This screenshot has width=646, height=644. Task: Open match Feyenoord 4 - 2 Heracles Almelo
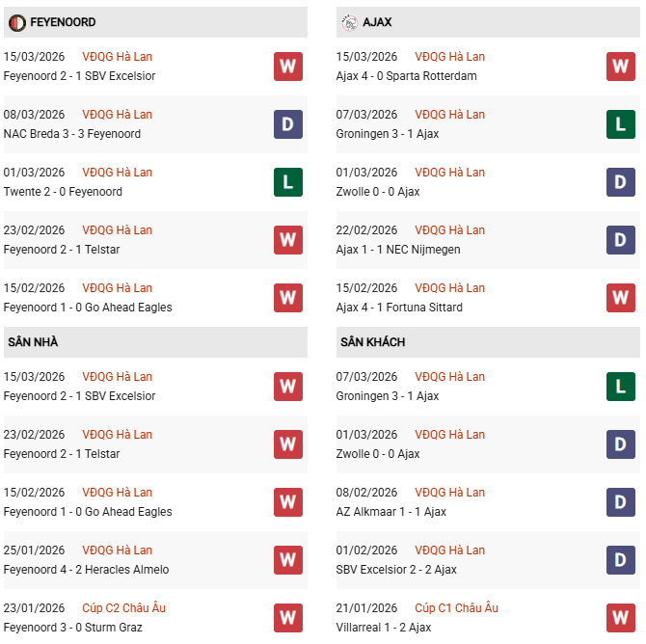tap(86, 570)
